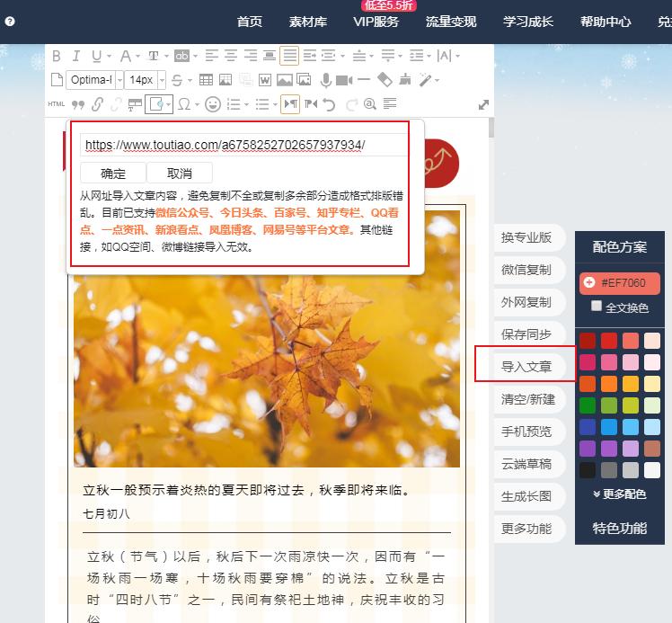Expand the unordered list dropdown
672x623 pixels.
[275, 104]
